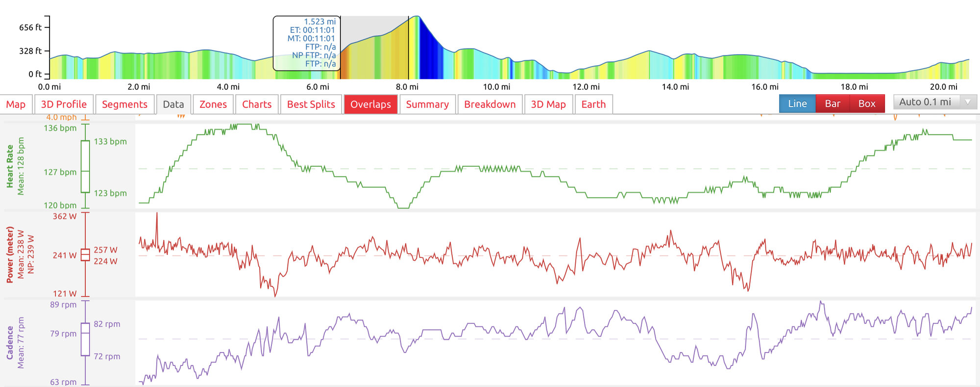Switch to the 3D Profile tab

64,104
